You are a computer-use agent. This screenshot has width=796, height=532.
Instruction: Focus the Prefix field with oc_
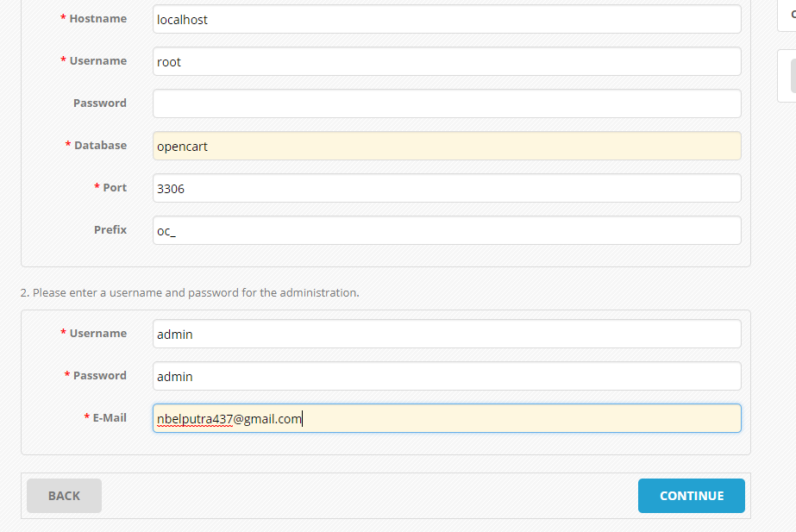[x=447, y=230]
